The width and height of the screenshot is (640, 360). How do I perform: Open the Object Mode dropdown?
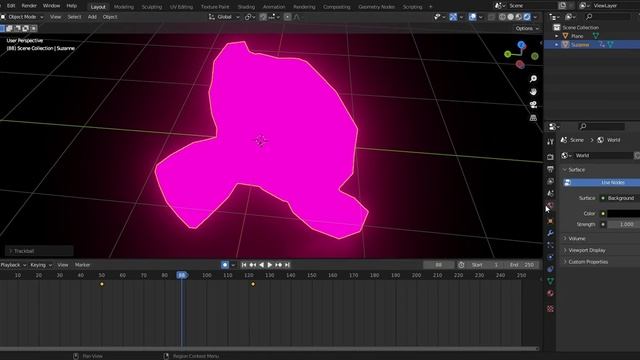(x=22, y=17)
